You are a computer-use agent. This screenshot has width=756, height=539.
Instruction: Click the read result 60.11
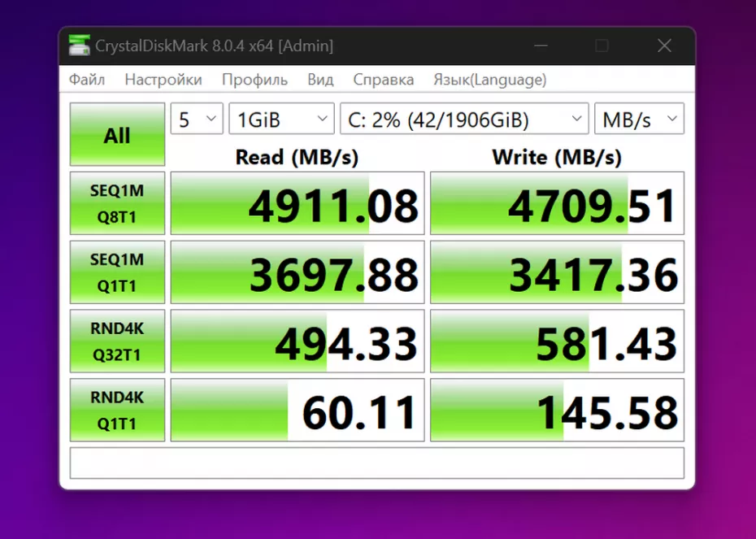[x=298, y=411]
